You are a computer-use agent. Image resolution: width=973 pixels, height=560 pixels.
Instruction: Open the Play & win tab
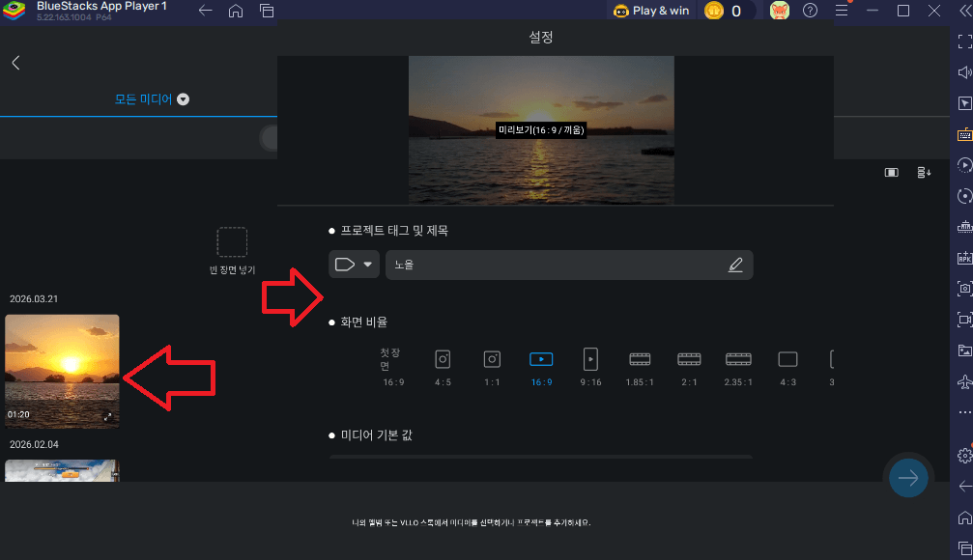[x=651, y=11]
